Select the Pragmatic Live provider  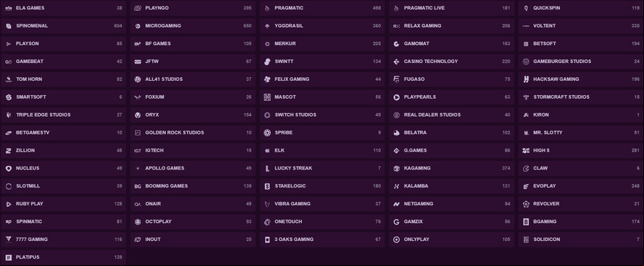[x=452, y=8]
